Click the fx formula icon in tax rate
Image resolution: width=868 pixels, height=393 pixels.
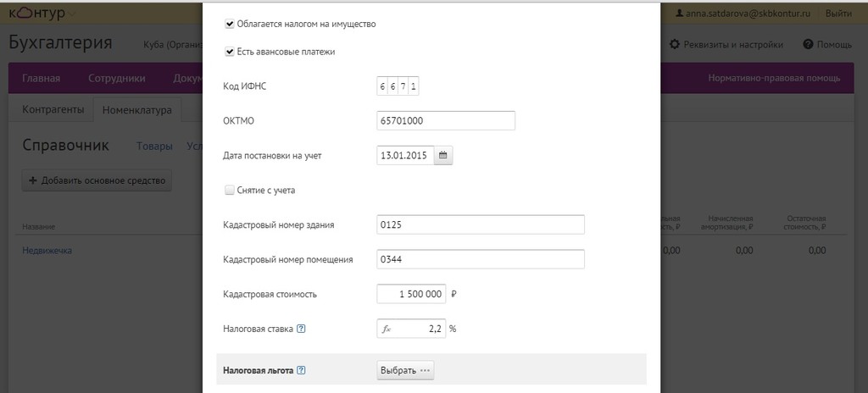(387, 329)
